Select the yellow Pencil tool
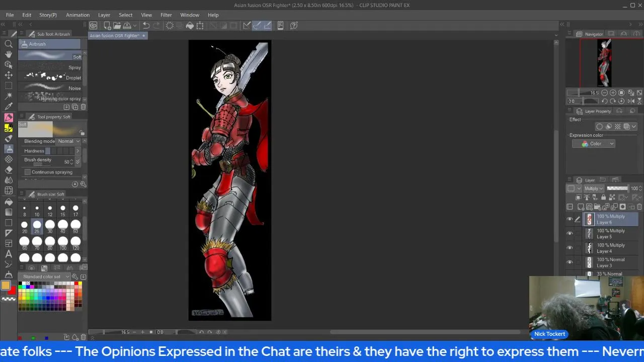 [9, 128]
